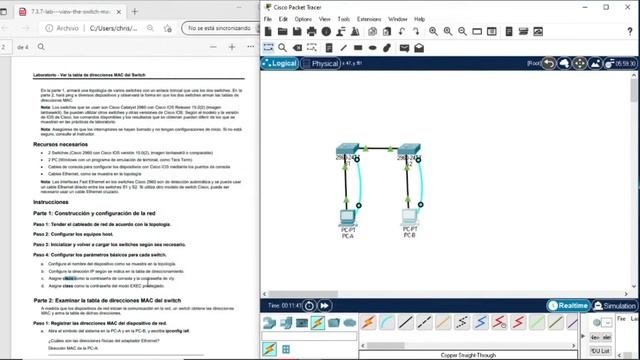
Task: Click the Move Object button
Action: [x=580, y=64]
